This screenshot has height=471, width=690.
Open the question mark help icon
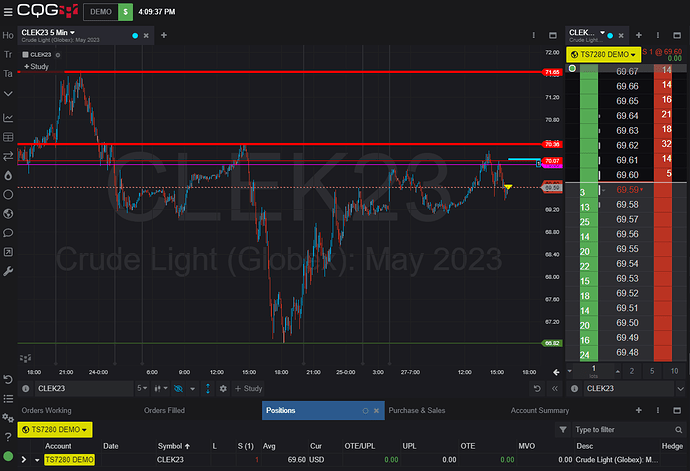[8, 437]
